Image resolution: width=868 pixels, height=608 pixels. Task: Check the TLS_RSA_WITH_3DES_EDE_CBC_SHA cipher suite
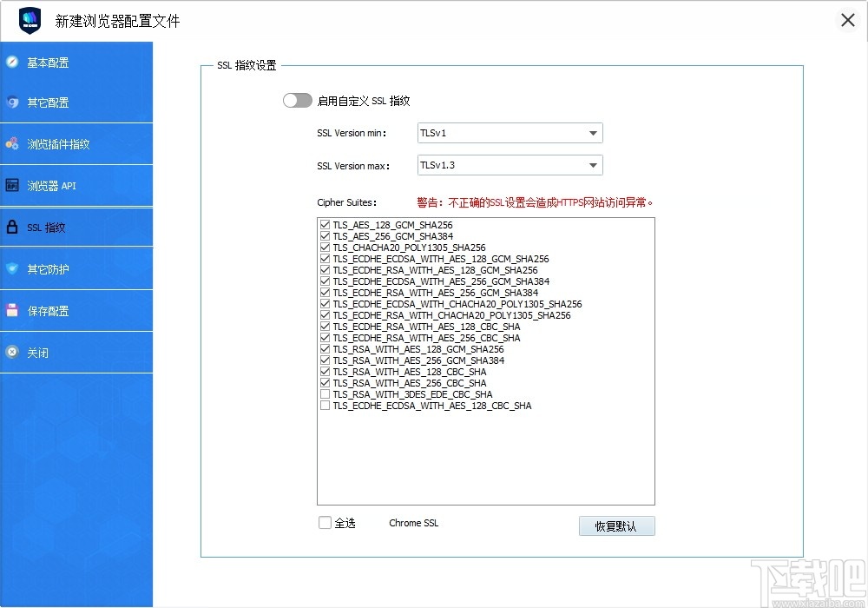[x=325, y=394]
